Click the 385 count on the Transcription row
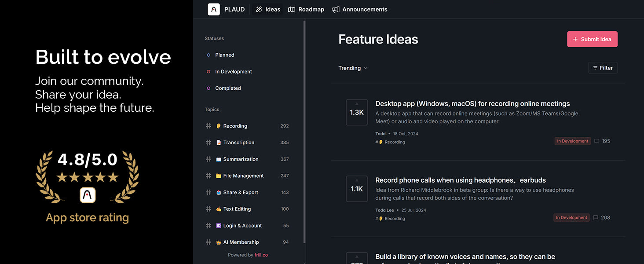644x264 pixels. (285, 143)
